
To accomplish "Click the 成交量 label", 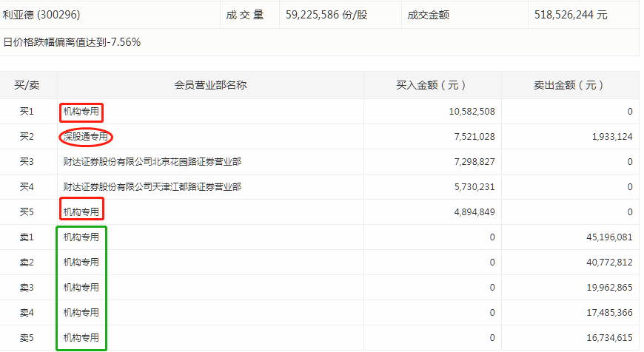I will pos(245,16).
